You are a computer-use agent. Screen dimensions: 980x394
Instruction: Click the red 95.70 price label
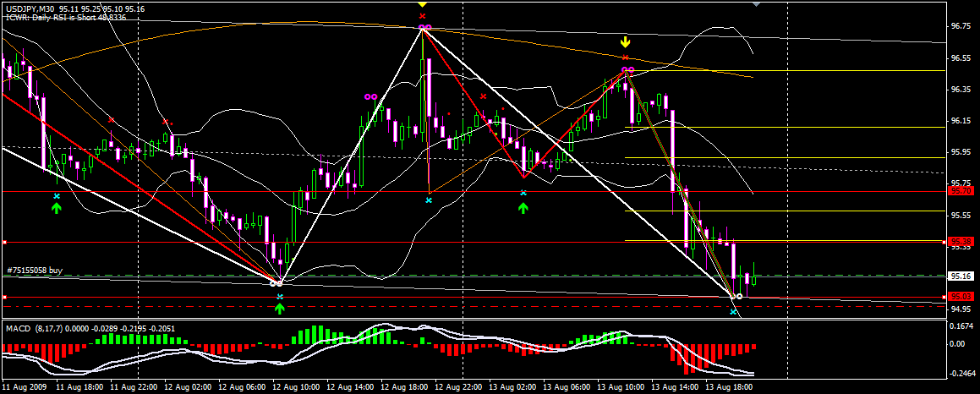(x=960, y=191)
